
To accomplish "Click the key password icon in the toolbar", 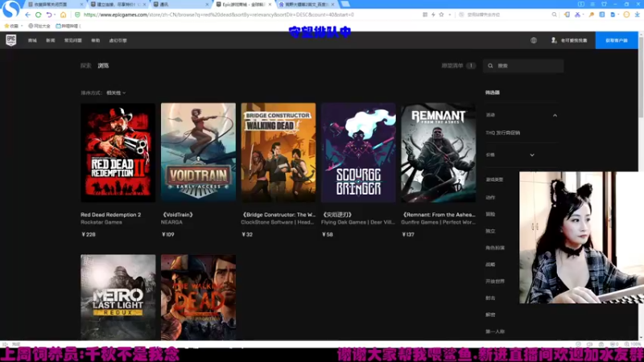I will tap(592, 14).
